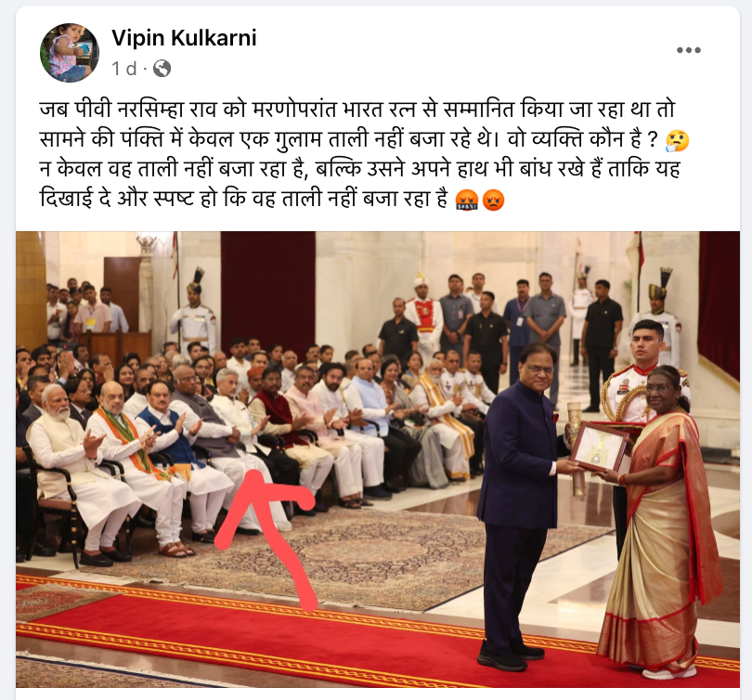Open the ceremony photo in full view
Image resolution: width=752 pixels, height=700 pixels.
[378, 460]
